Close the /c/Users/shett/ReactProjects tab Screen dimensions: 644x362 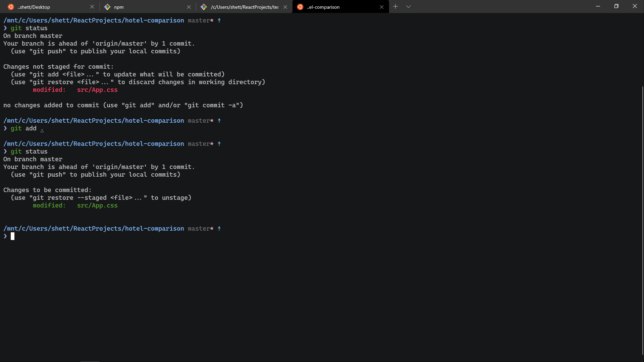[x=285, y=7]
